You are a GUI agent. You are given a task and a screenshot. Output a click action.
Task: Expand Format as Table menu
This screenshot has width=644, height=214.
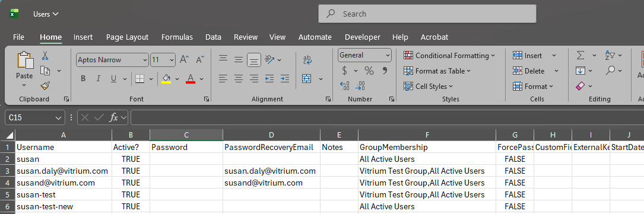pyautogui.click(x=437, y=71)
